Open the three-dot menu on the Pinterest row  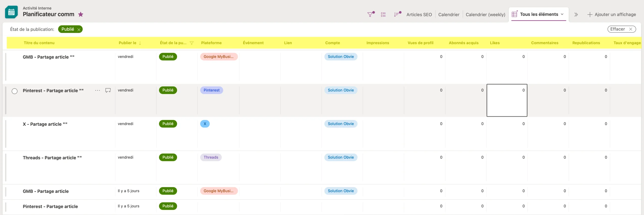pos(98,91)
